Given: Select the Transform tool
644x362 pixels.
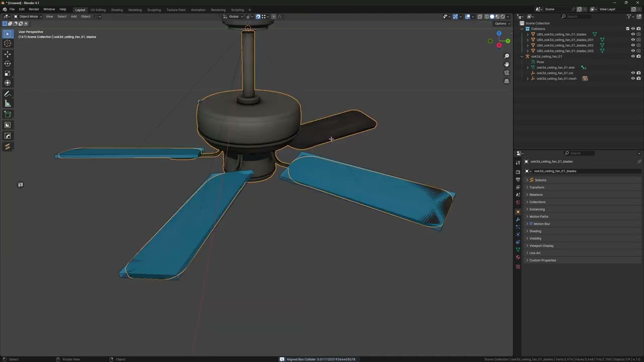Looking at the screenshot, I should [8, 83].
